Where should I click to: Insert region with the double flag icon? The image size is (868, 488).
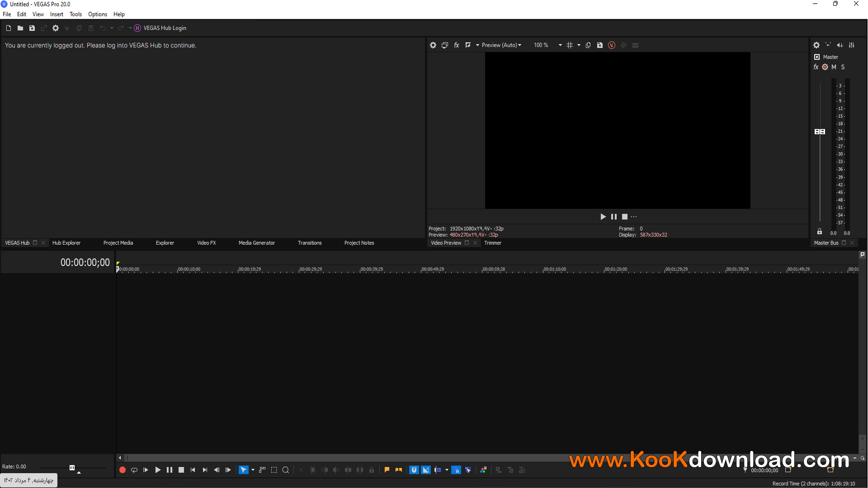click(x=399, y=470)
